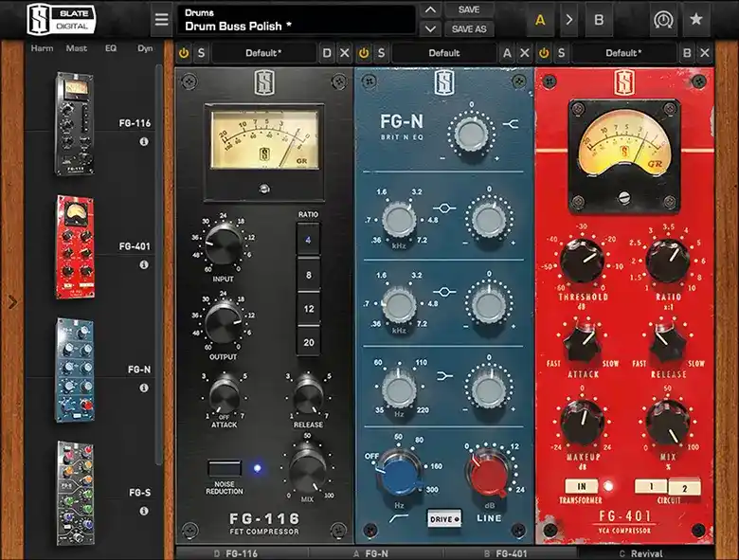The width and height of the screenshot is (739, 560).
Task: Show info for FG-N in browser
Action: click(144, 388)
